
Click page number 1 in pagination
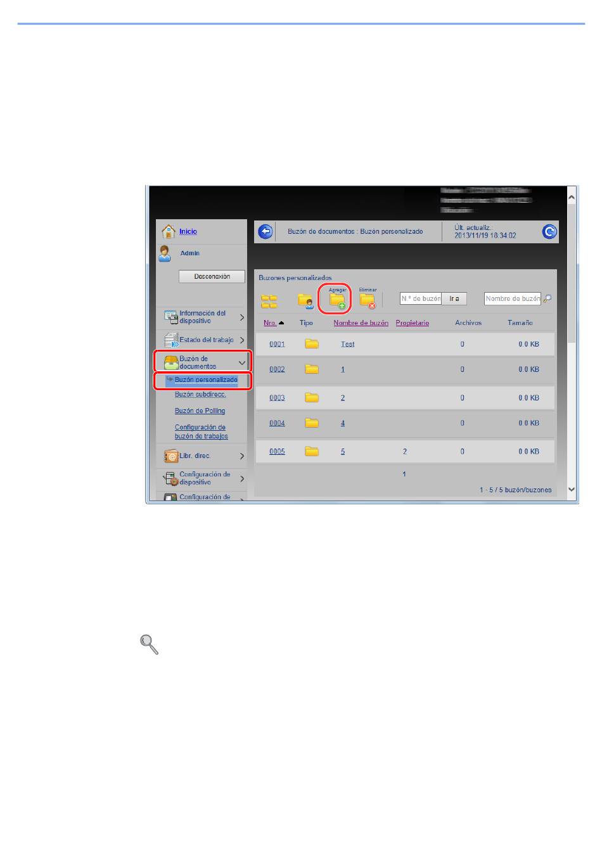[404, 475]
